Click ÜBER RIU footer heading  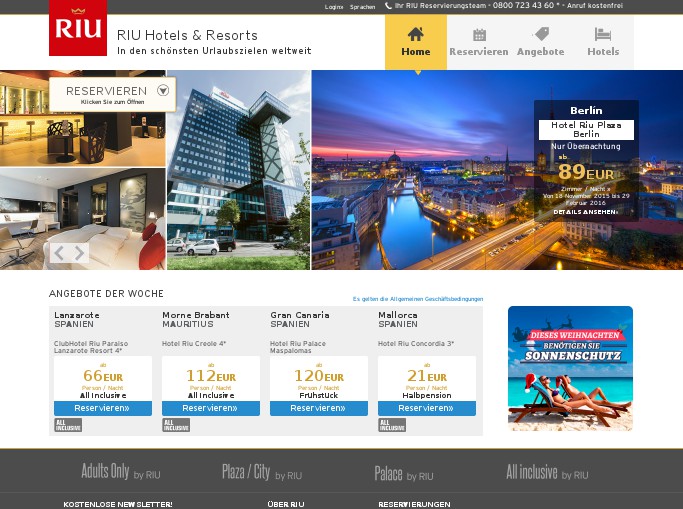point(286,504)
